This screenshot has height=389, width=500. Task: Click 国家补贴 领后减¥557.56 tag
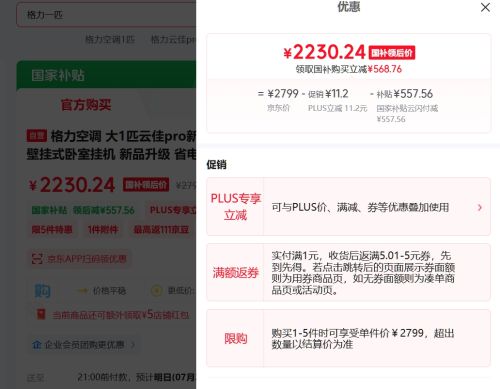pyautogui.click(x=83, y=210)
